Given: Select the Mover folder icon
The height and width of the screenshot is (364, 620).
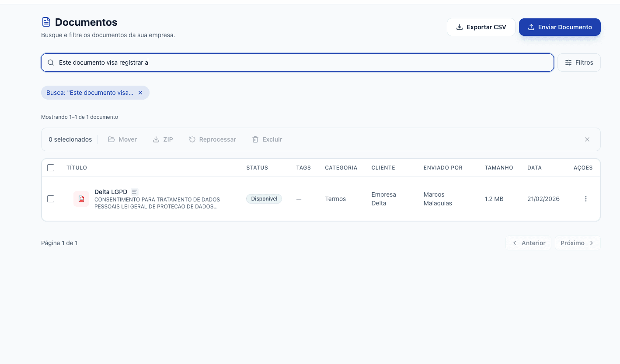Looking at the screenshot, I should tap(111, 139).
